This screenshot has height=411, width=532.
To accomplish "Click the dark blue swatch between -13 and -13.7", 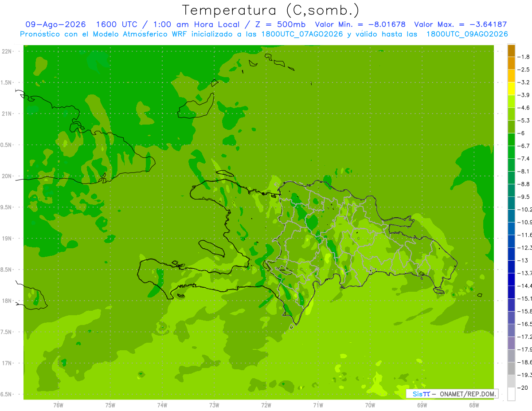I will [x=511, y=266].
